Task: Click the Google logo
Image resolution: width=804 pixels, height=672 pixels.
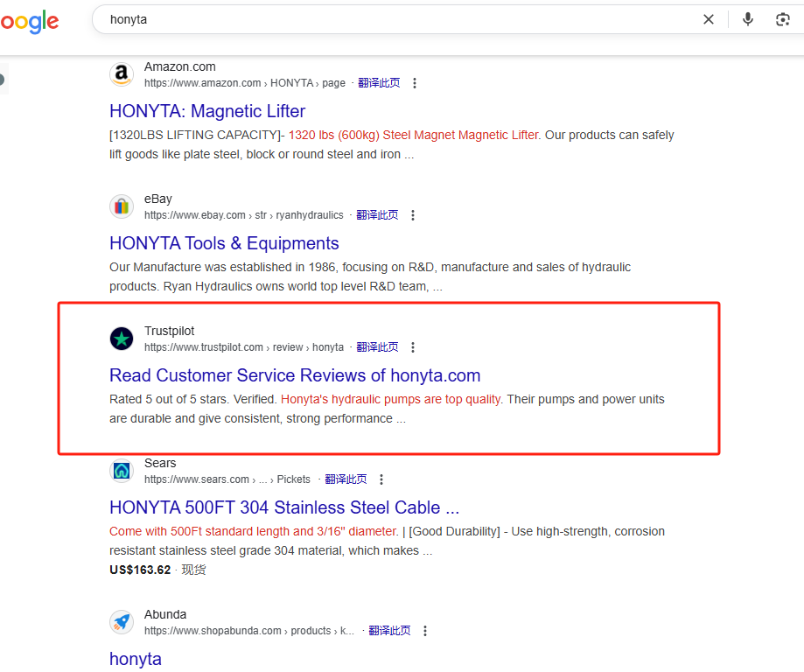Action: coord(29,22)
